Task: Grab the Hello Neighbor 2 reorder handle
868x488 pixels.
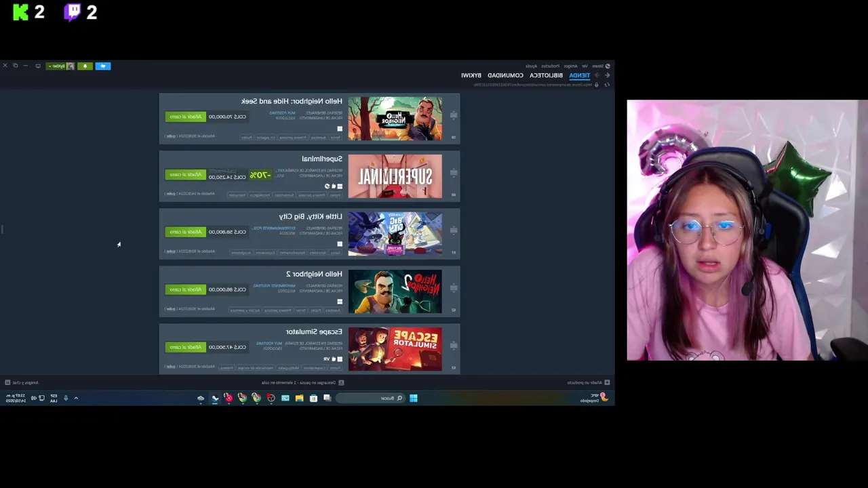Action: pyautogui.click(x=453, y=289)
